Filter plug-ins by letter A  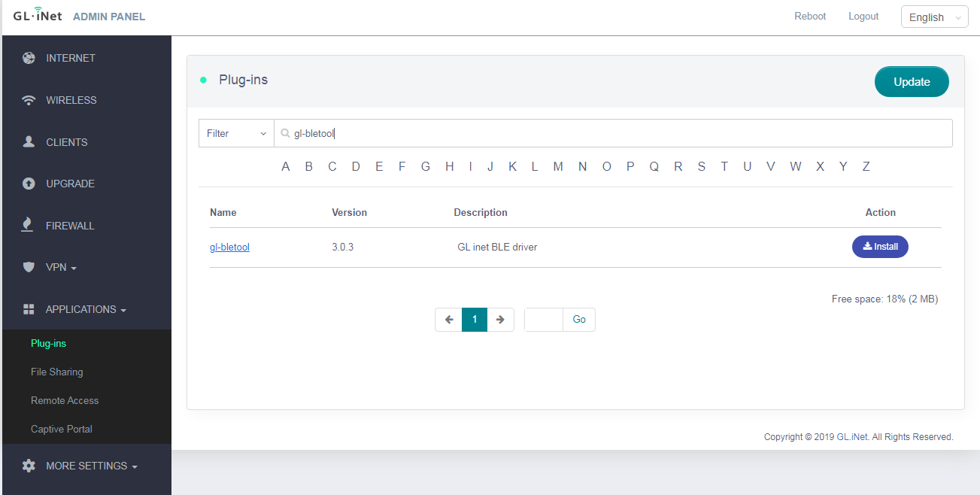pos(286,166)
